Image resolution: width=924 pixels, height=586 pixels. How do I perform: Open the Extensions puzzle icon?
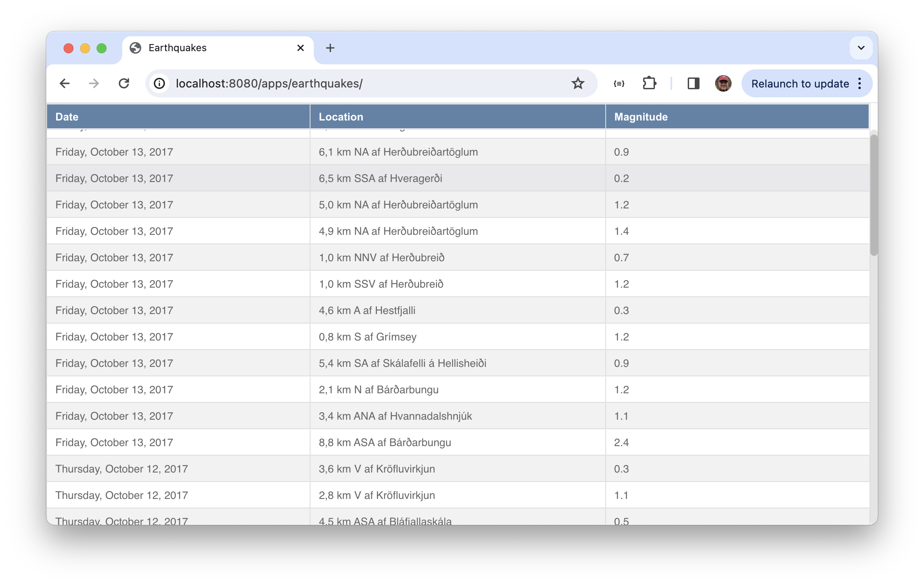point(649,84)
